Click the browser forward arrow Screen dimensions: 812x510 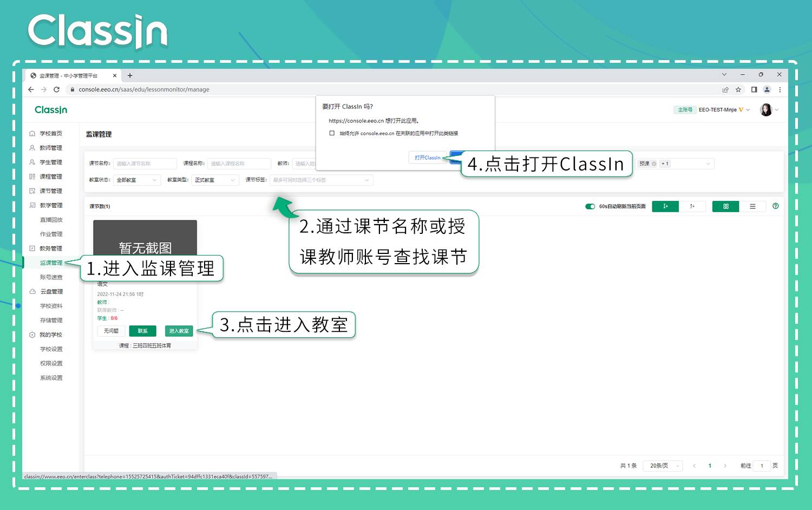[44, 89]
